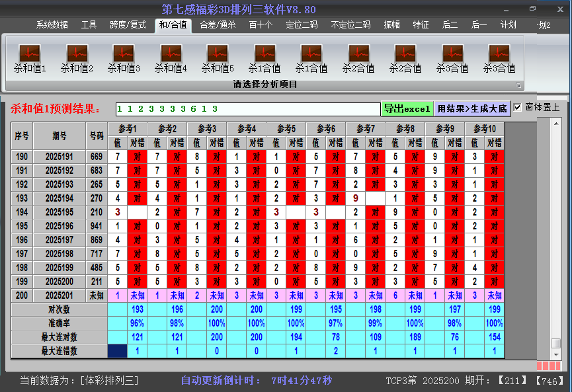Minimize the 第七感福彩3D window
Screen dimensions: 572x392
(x=507, y=10)
